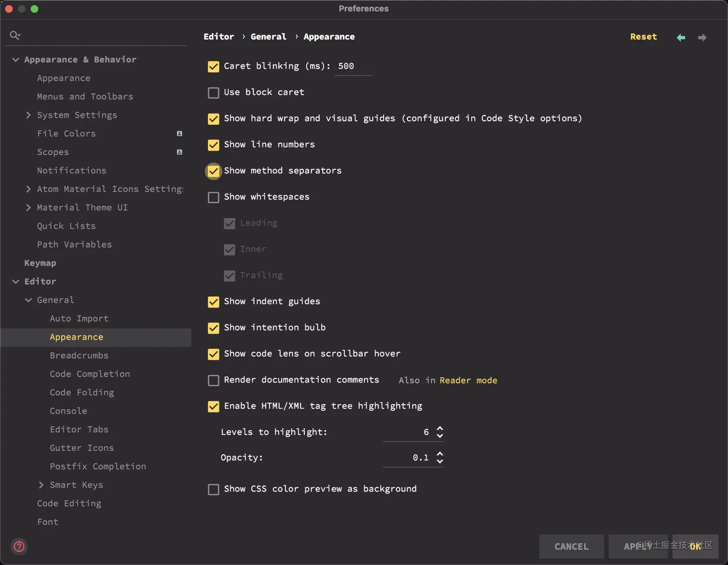Click the caret blinking milliseconds field

click(352, 66)
